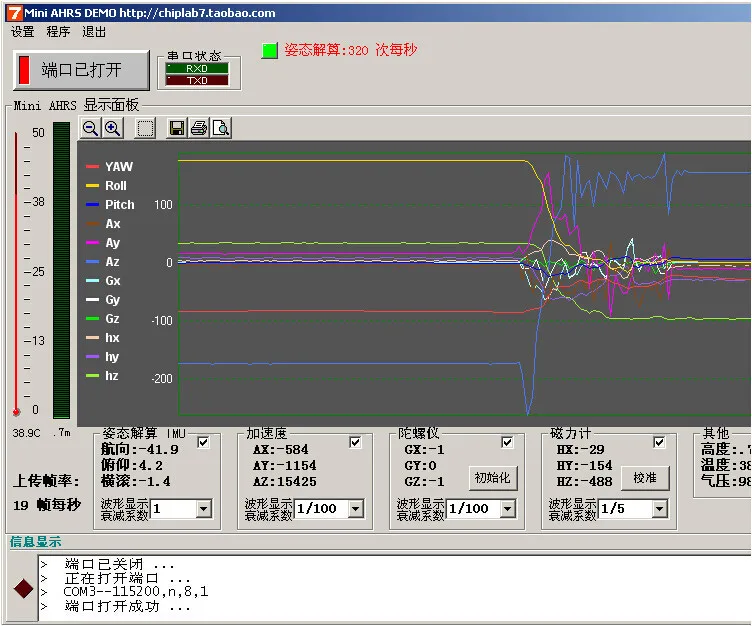The image size is (752, 626).
Task: Toggle the gyroscope waveform checkbox
Action: coord(507,442)
